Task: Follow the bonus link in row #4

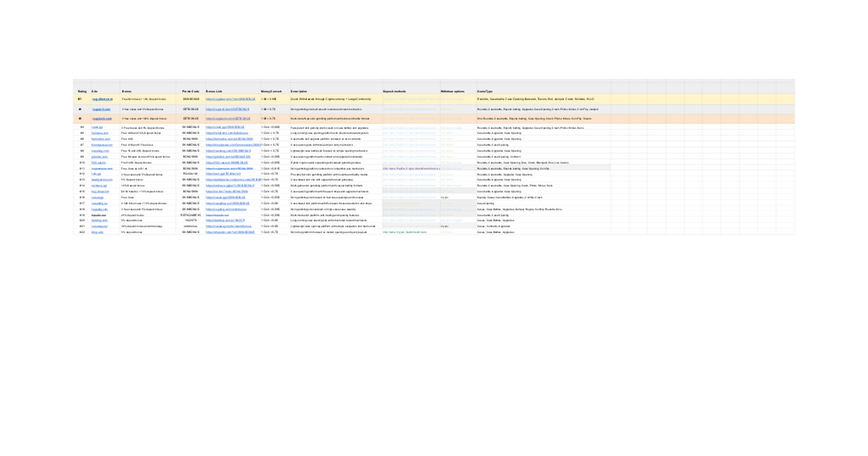Action: click(x=225, y=127)
